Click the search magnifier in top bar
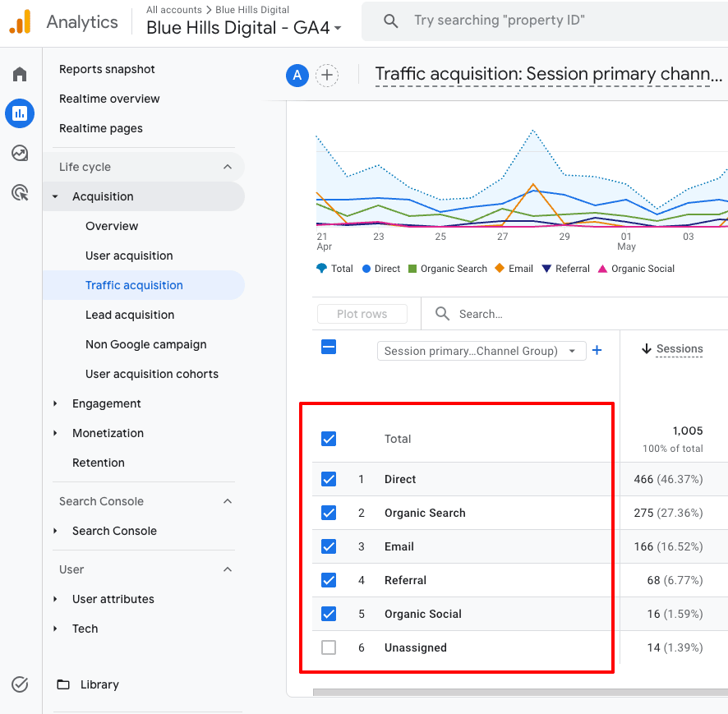The width and height of the screenshot is (728, 714). point(390,21)
